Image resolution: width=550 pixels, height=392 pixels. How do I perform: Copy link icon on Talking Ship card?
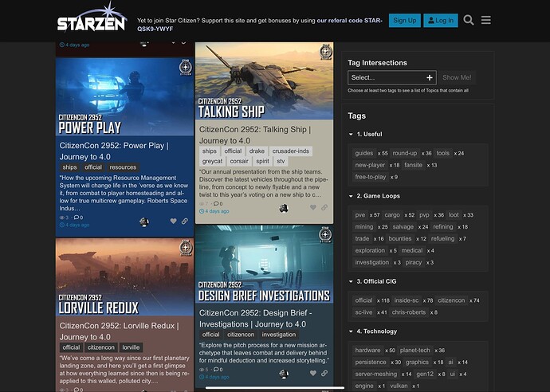pos(324,207)
